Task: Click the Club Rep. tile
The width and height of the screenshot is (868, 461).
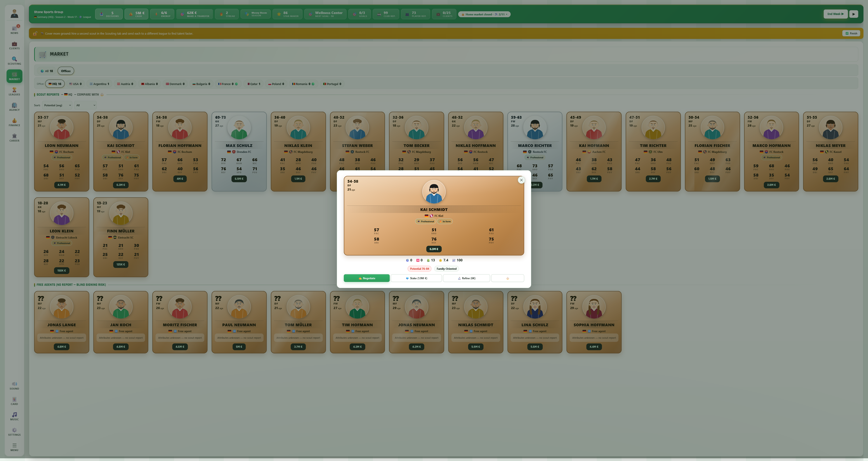Action: [386, 14]
